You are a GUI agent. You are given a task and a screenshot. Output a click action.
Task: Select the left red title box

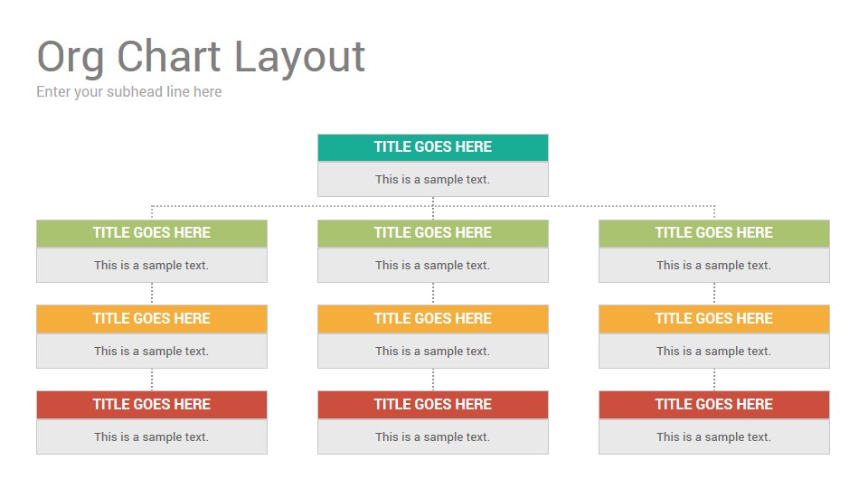(x=152, y=405)
